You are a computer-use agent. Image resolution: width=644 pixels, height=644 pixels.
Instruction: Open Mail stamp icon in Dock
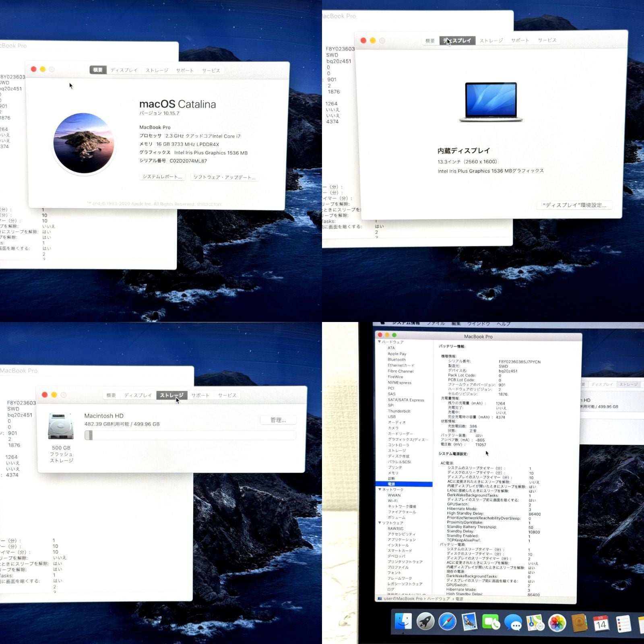coord(469,622)
